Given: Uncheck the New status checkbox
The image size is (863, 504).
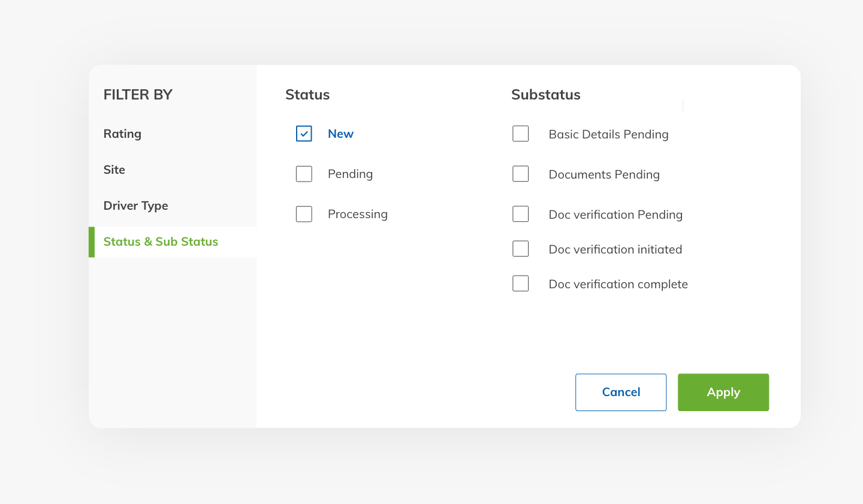Looking at the screenshot, I should pos(304,134).
